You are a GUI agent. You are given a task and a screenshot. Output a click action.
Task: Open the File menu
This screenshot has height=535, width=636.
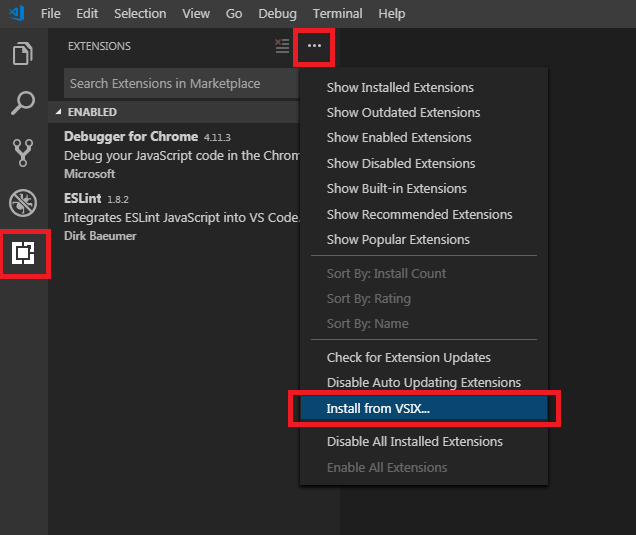tap(51, 13)
